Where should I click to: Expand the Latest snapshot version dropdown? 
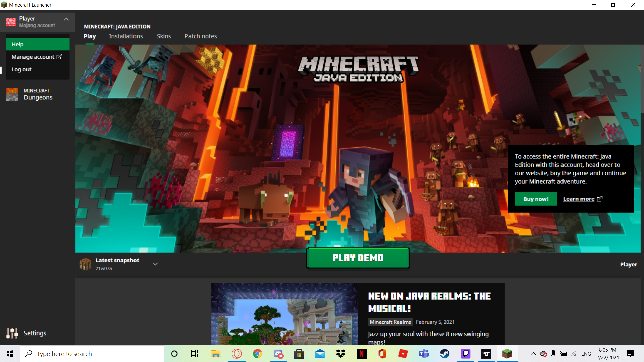155,264
